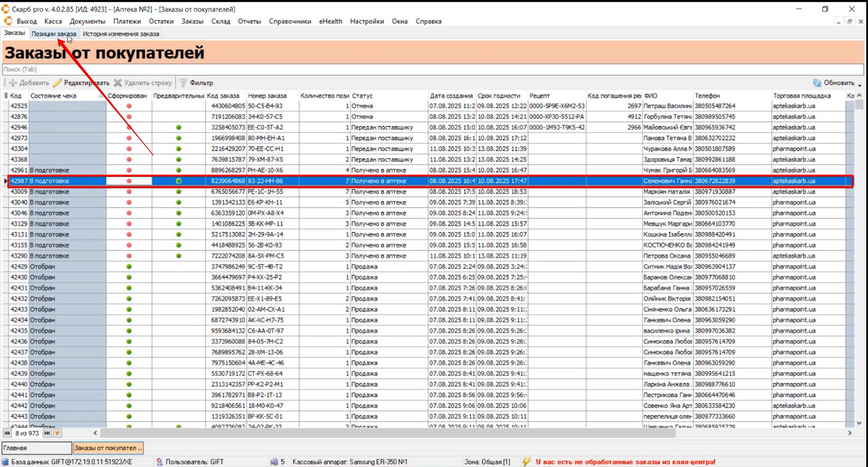Screen dimensions: 868x467
Task: Switch to История изменения заказа tab
Action: (121, 34)
